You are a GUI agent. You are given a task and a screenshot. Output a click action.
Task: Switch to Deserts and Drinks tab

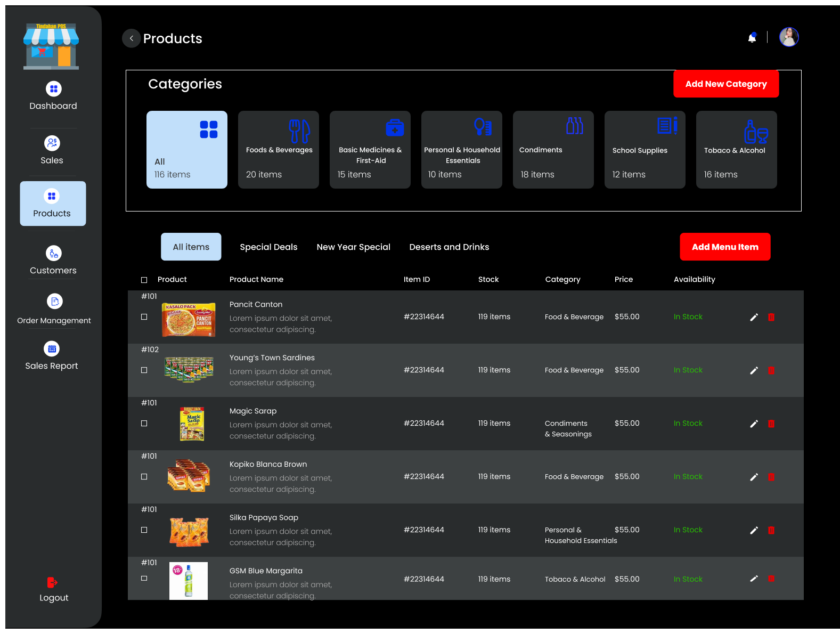point(449,247)
